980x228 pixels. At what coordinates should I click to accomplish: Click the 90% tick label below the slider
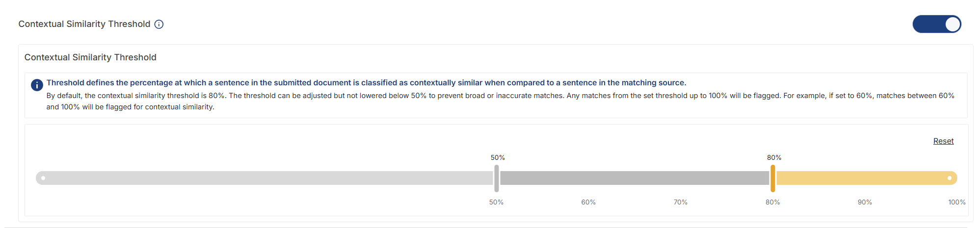pos(865,202)
